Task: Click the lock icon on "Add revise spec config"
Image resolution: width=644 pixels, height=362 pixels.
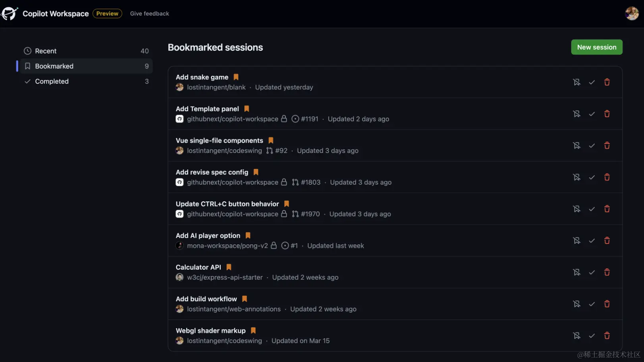Action: pos(284,182)
